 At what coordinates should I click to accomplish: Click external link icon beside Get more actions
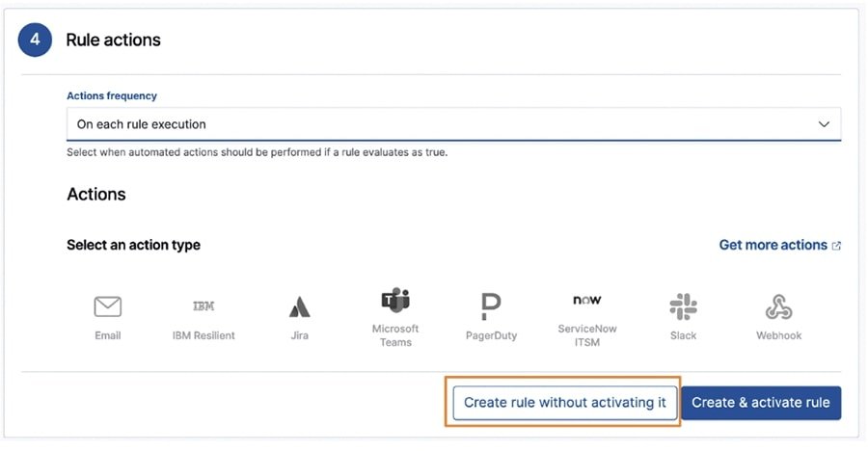pyautogui.click(x=836, y=246)
